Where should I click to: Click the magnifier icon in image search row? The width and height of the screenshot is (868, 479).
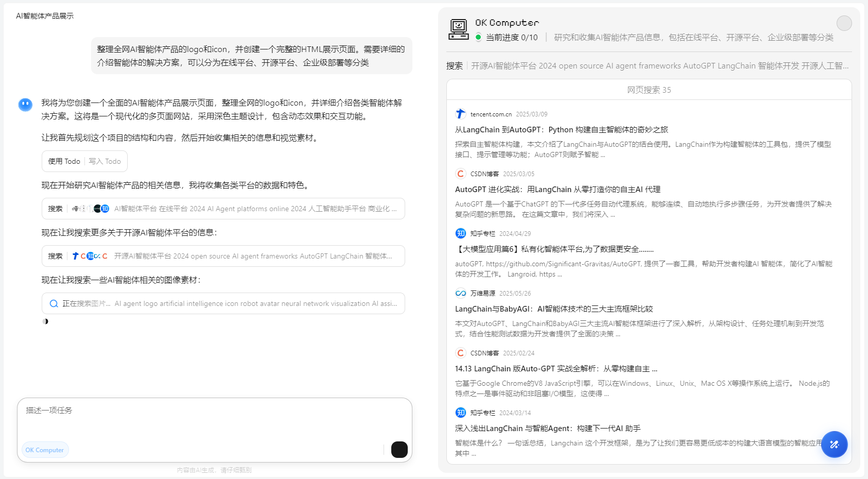coord(54,303)
